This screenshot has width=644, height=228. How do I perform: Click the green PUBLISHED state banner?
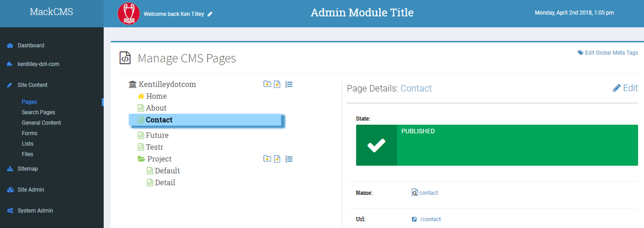[x=497, y=145]
